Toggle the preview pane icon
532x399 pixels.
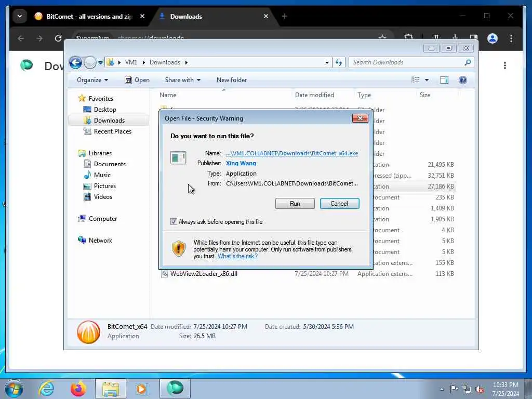[x=444, y=80]
